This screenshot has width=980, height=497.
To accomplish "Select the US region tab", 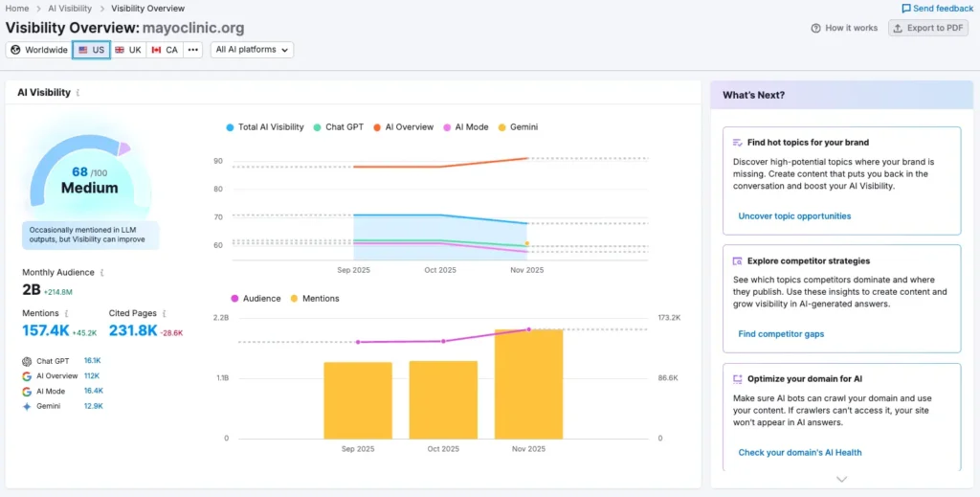I will click(x=91, y=50).
